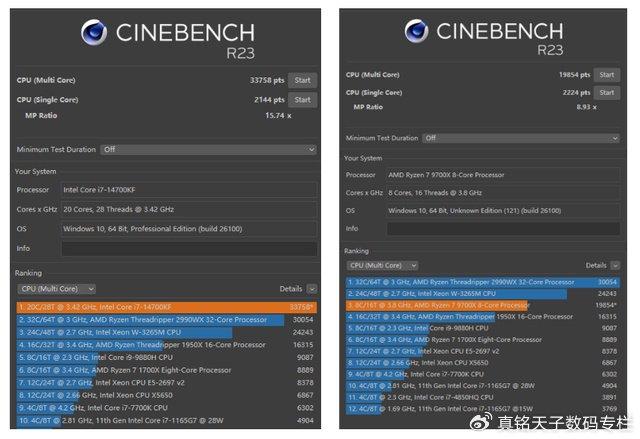The image size is (640, 439).
Task: Open CPU (Multi Core) ranking dropdown in right window
Action: 382,266
